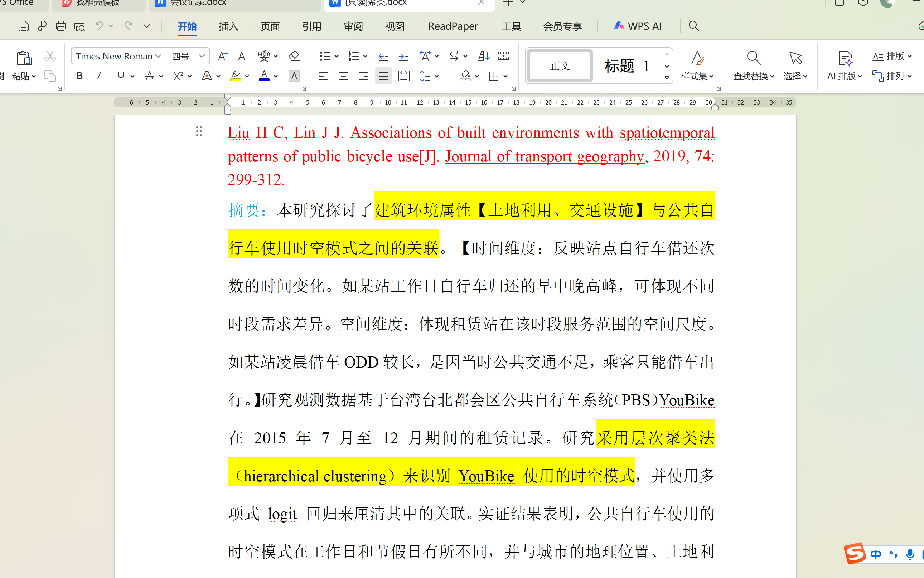Open the 页面 ribbon tab

pos(270,26)
